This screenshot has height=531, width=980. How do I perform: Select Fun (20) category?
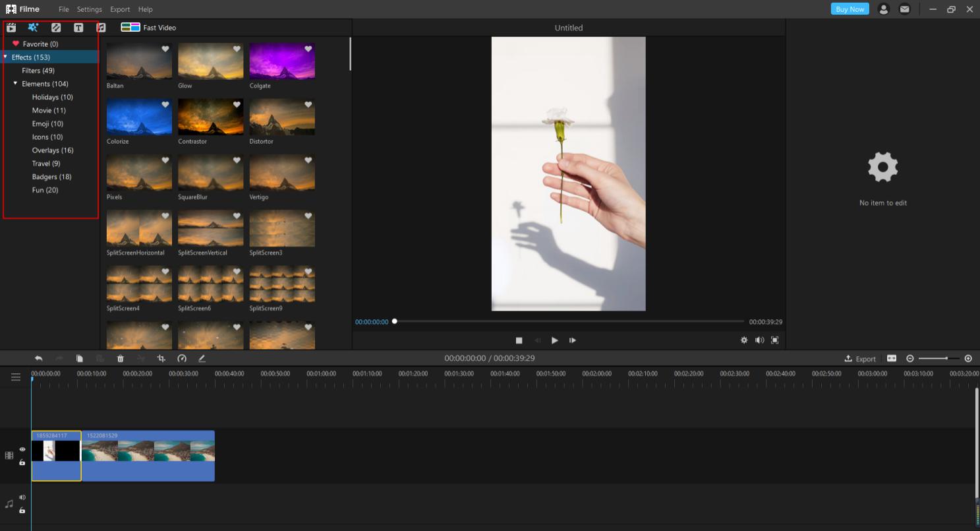[45, 190]
